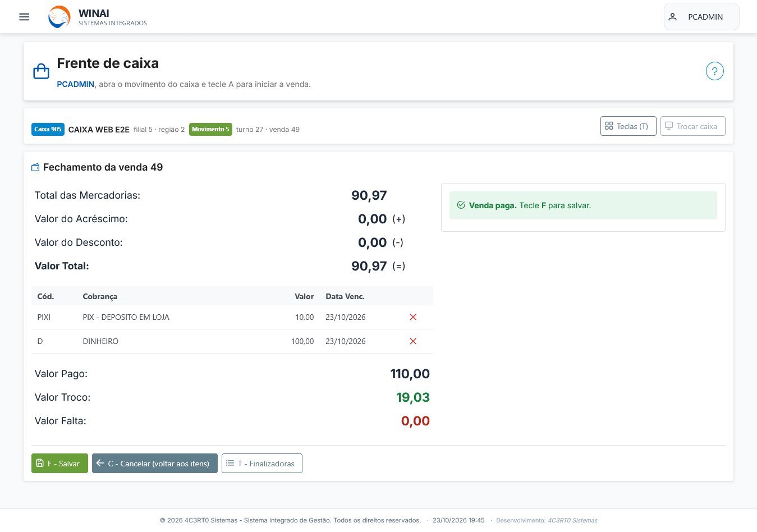Click the Cód. column header
The width and height of the screenshot is (757, 532).
click(45, 296)
